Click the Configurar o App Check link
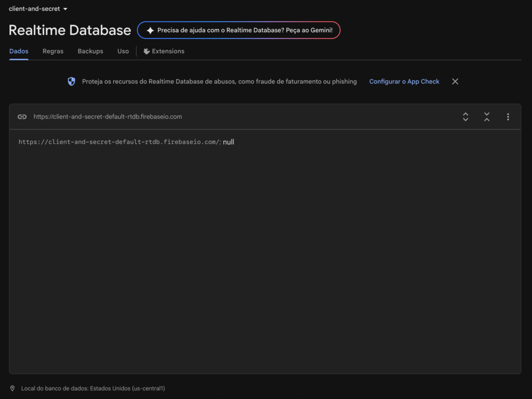This screenshot has width=532, height=399. [404, 82]
